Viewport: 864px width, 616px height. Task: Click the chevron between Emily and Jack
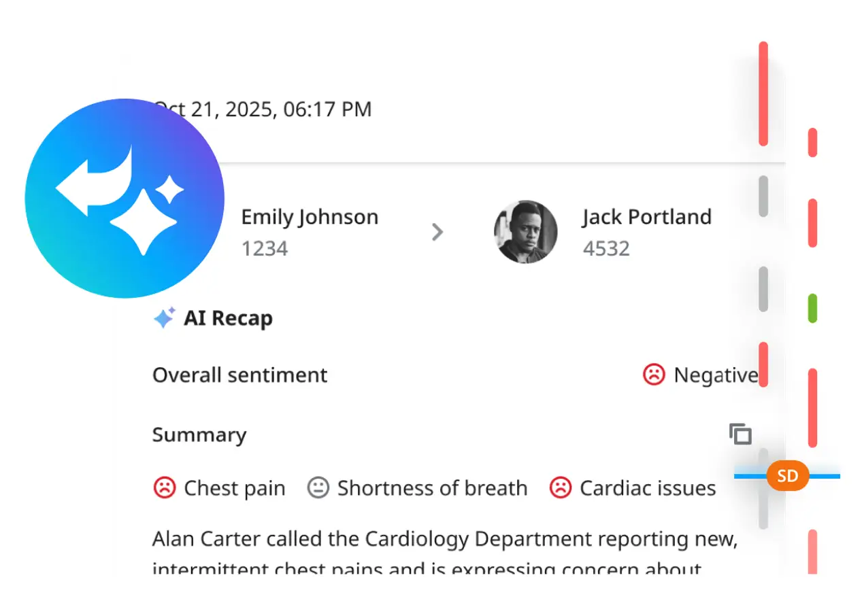pos(437,232)
